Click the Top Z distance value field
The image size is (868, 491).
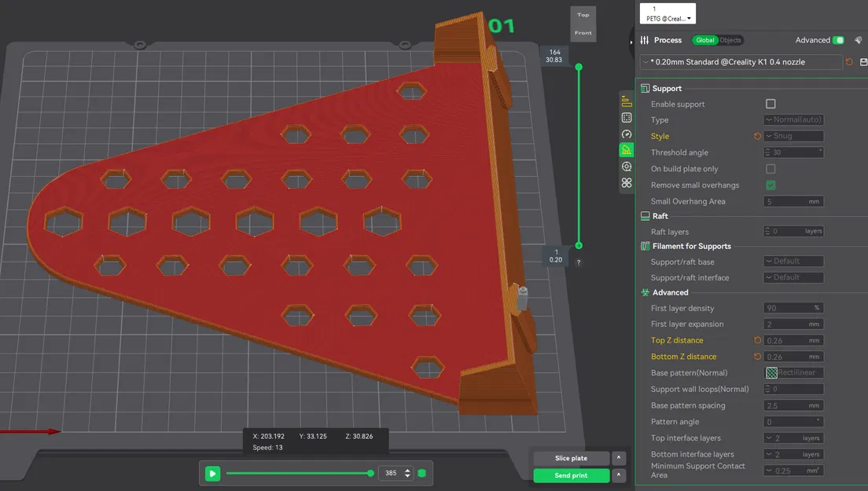click(x=793, y=341)
